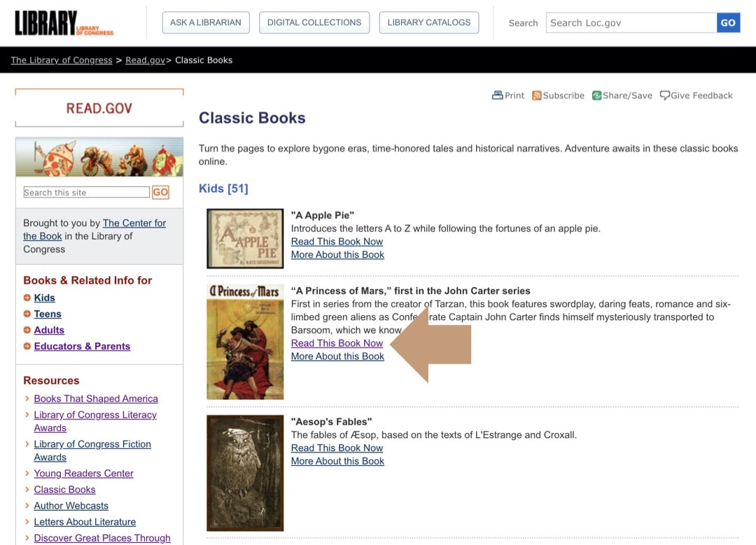Open the Author Webcasts resource
Screen dimensions: 756x545
[71, 505]
